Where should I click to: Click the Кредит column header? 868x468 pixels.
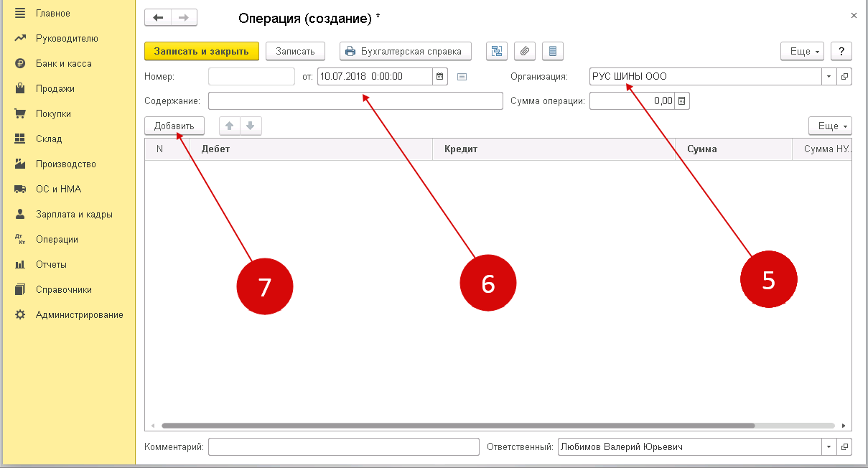click(554, 149)
